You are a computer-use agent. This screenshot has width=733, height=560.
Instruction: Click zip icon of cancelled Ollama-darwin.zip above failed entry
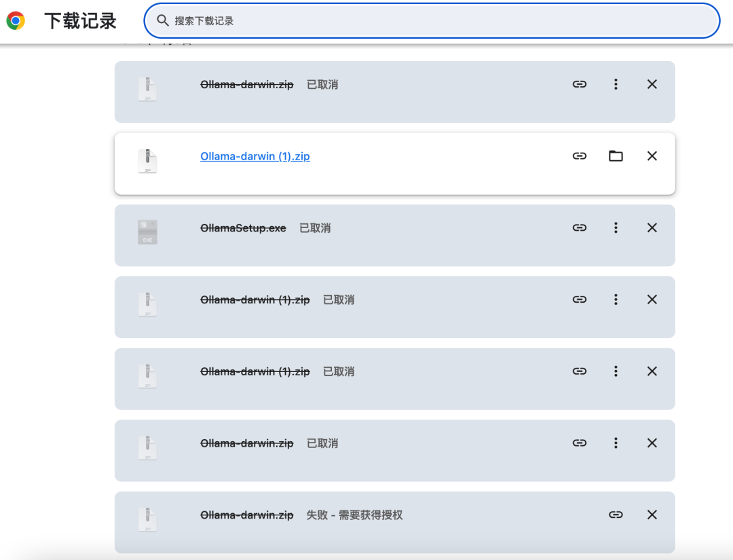(x=147, y=448)
